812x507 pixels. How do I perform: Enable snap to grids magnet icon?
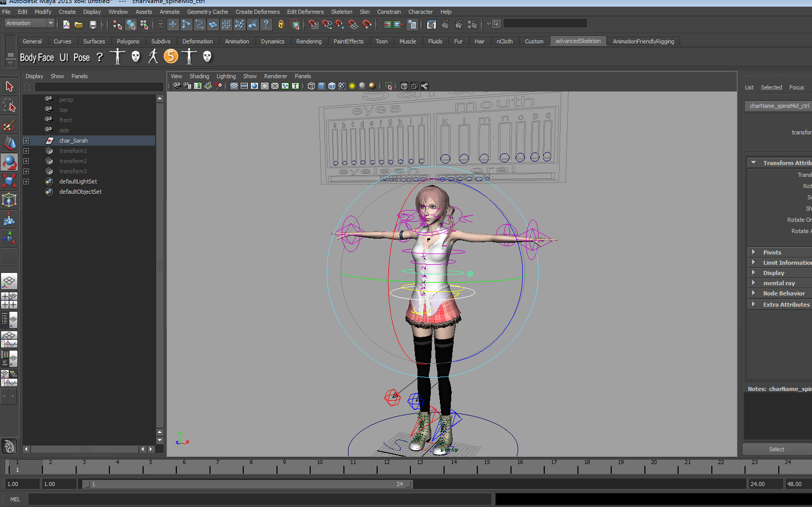(x=313, y=25)
